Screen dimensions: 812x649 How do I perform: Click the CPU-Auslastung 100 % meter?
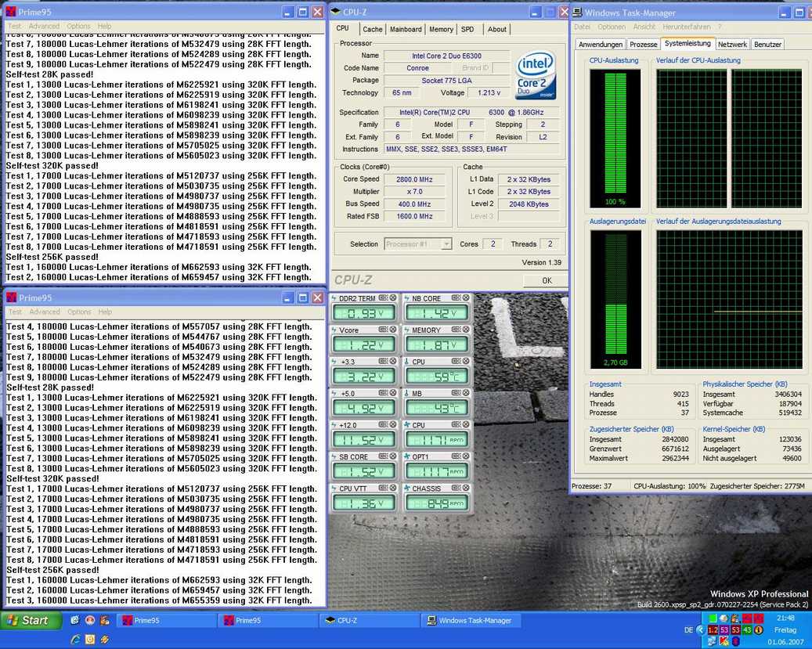615,139
